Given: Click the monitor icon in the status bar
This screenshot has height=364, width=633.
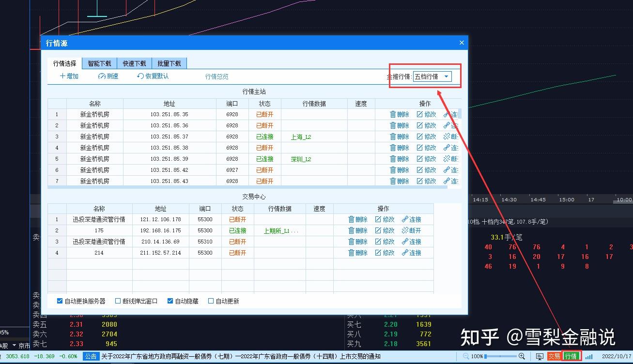Looking at the screenshot, I should tap(539, 356).
